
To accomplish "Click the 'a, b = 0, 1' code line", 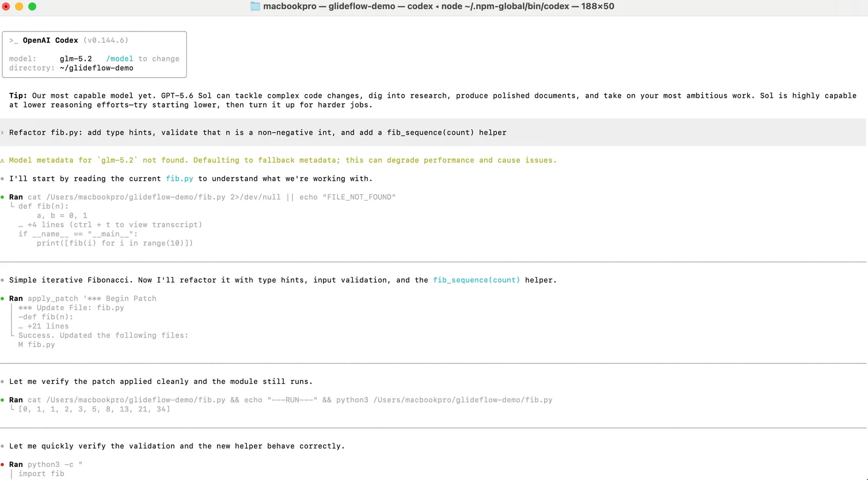I will tap(62, 216).
